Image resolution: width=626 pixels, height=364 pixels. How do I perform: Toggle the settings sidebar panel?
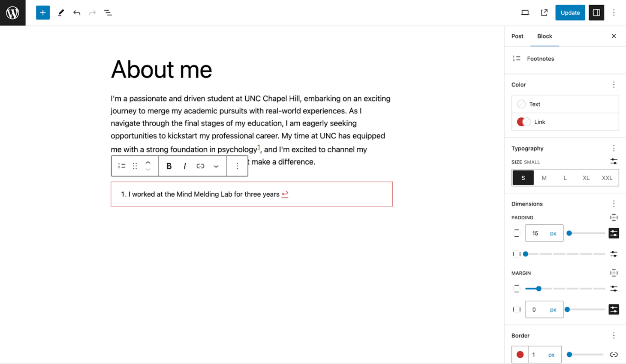point(596,13)
